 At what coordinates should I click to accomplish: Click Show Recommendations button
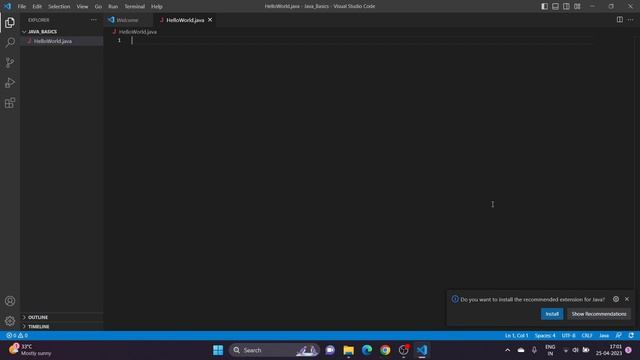(599, 314)
